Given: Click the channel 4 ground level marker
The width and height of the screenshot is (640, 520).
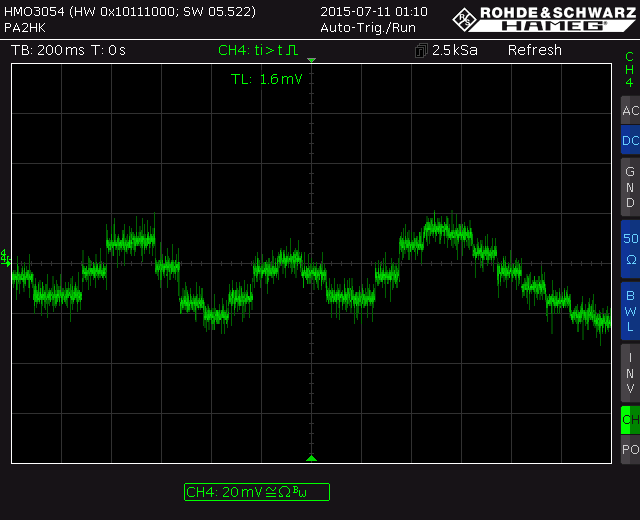Looking at the screenshot, I should click(5, 258).
